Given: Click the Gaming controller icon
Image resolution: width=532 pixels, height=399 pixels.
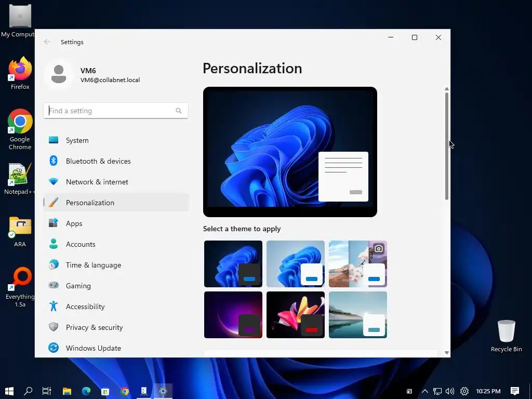Looking at the screenshot, I should click(54, 285).
